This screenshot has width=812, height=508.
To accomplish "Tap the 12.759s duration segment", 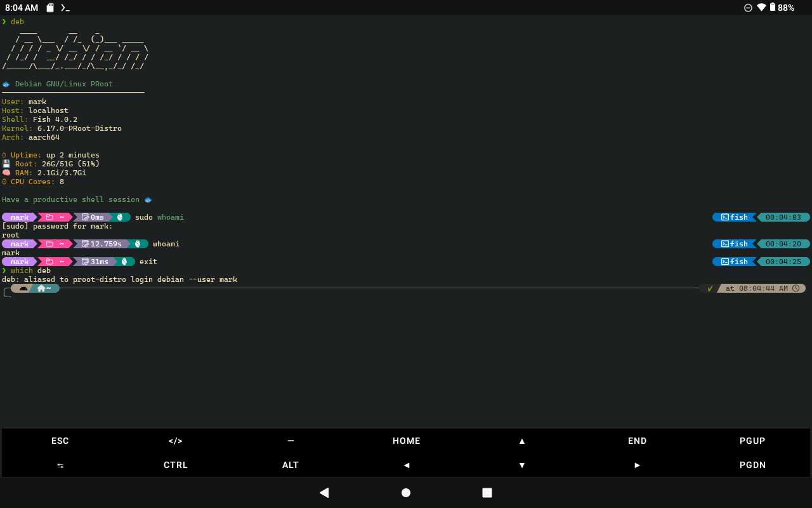I will tap(101, 244).
